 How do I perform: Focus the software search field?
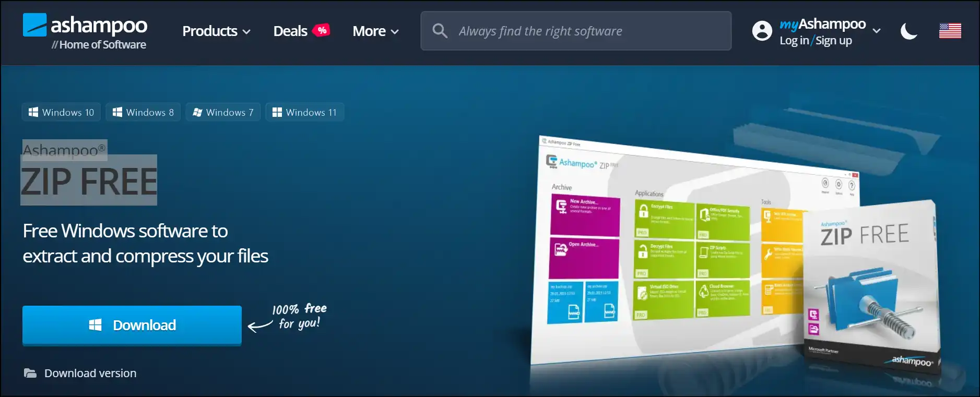(x=576, y=31)
